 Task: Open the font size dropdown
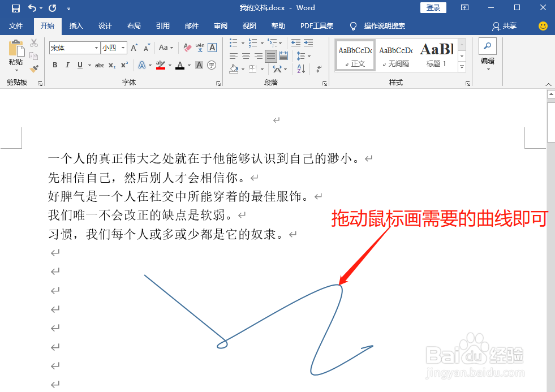point(123,48)
